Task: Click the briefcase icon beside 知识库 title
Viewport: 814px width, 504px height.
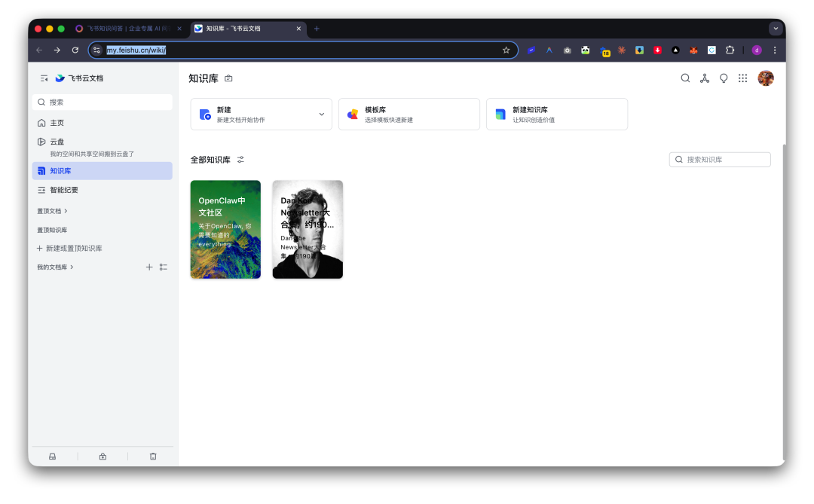Action: [228, 78]
